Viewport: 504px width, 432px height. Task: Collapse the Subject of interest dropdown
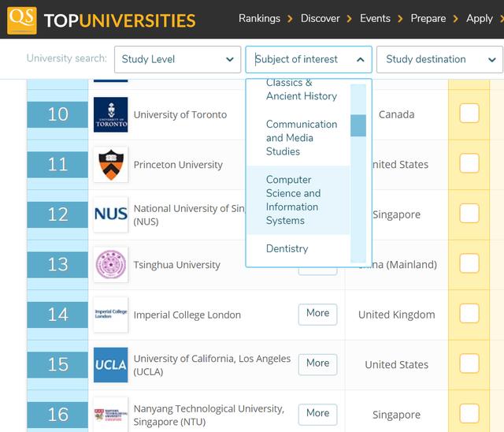tap(308, 59)
